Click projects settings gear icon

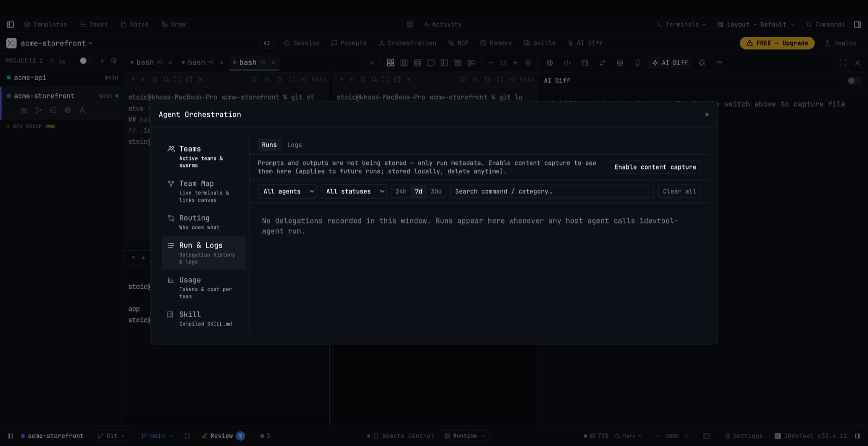point(114,61)
